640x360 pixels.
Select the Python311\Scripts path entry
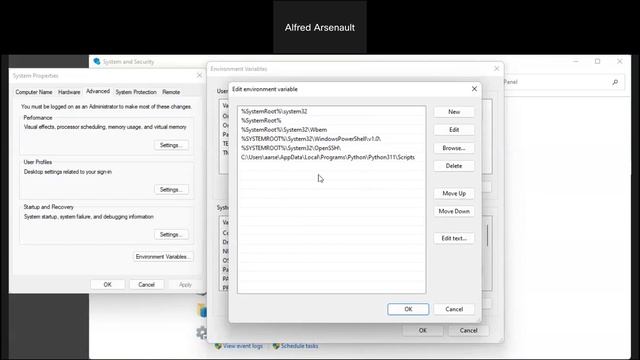[331, 157]
